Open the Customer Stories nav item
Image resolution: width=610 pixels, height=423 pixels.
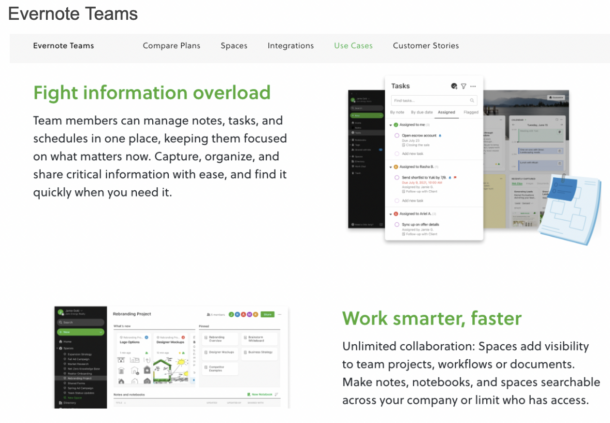coord(426,46)
